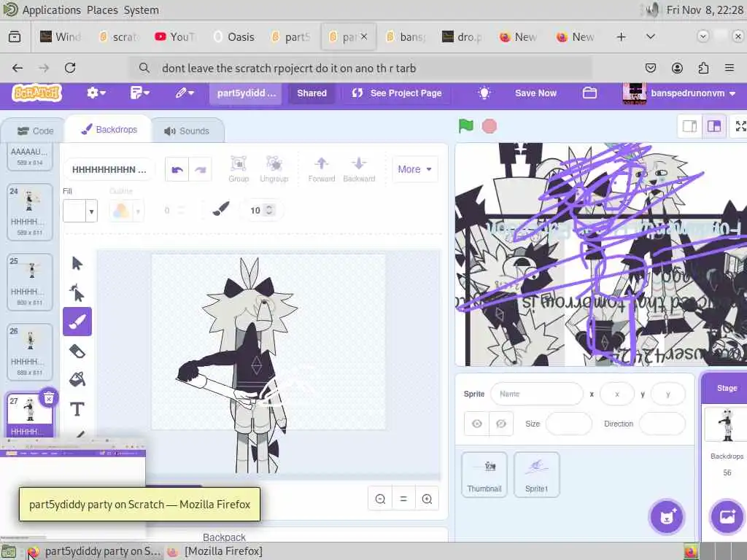Select the Thumbnail sprite

tap(484, 475)
